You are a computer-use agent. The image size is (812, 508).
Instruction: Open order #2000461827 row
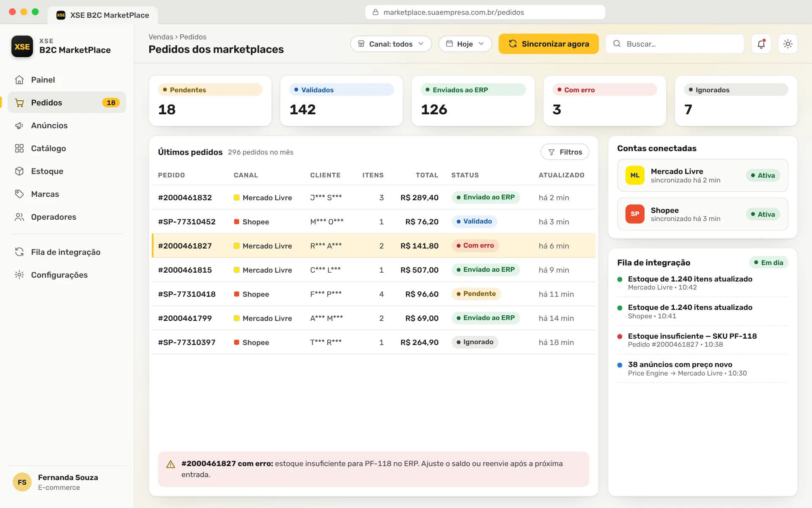click(x=374, y=246)
